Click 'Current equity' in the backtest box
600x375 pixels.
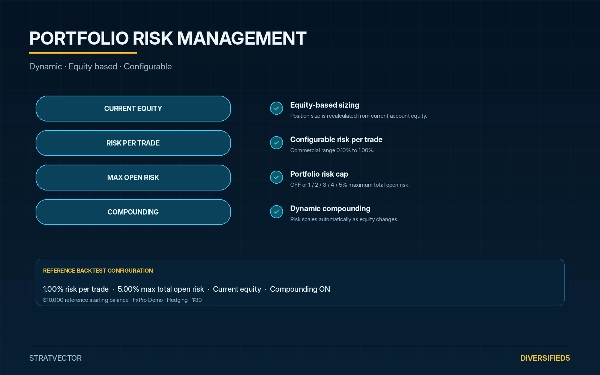pos(237,289)
